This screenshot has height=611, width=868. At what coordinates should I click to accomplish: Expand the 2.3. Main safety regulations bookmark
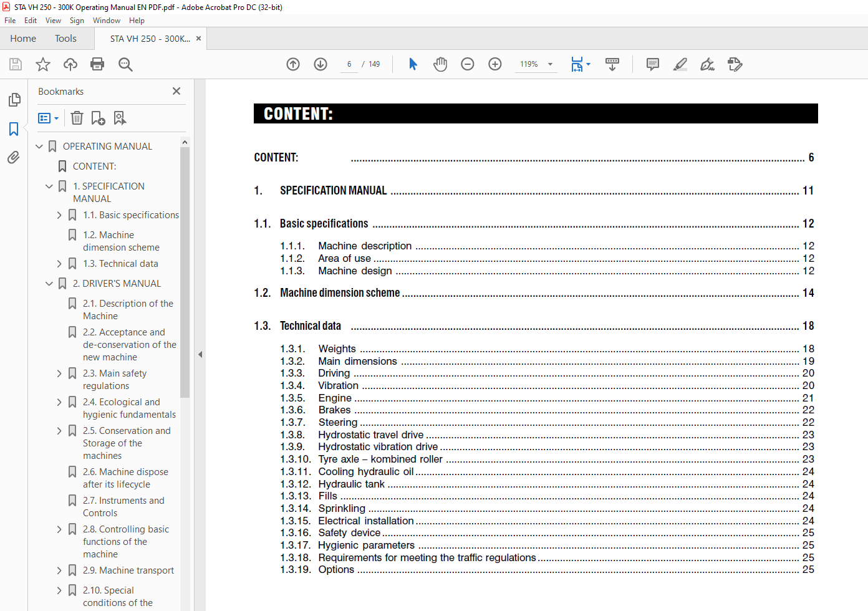pyautogui.click(x=59, y=373)
